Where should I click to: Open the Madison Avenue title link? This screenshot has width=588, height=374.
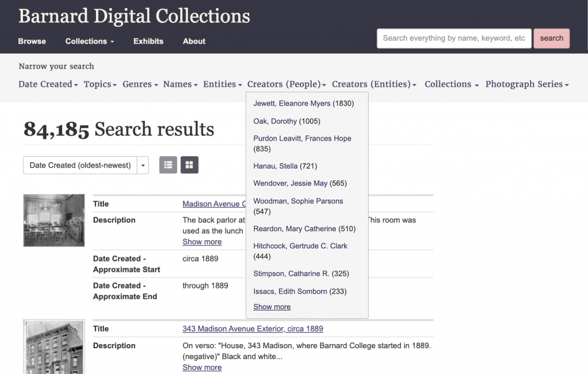[x=214, y=204]
